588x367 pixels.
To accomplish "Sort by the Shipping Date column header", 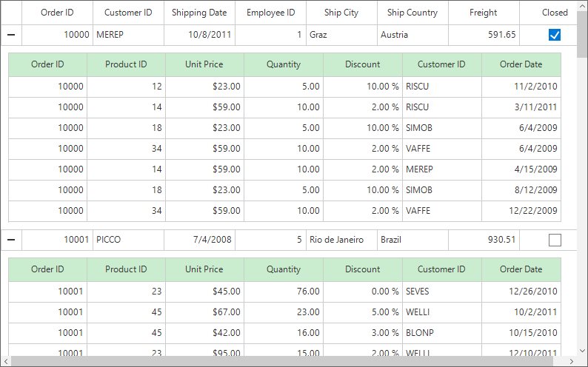I will pos(199,13).
